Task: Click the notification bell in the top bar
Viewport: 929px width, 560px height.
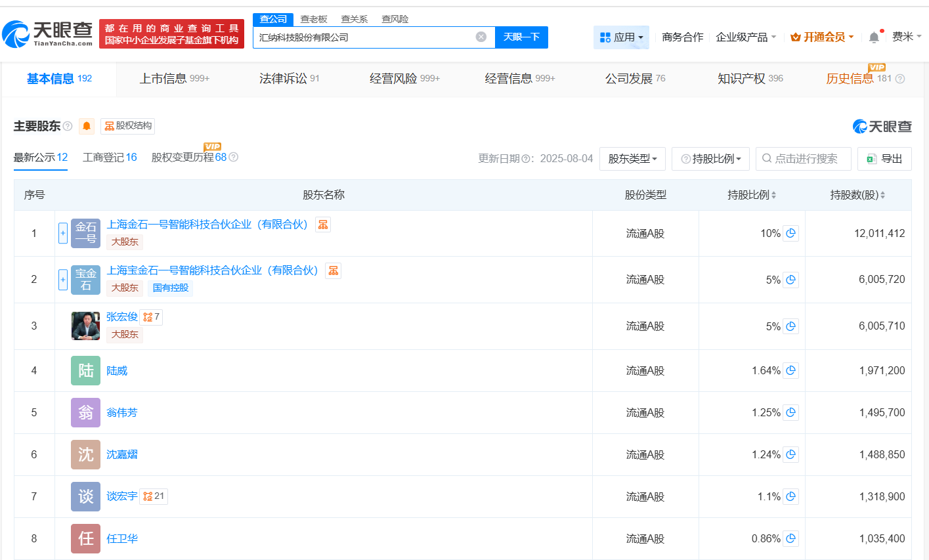Action: pyautogui.click(x=873, y=37)
